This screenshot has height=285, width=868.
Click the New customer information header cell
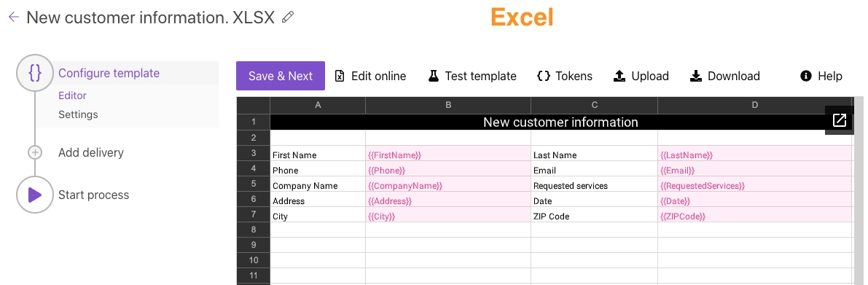pos(560,122)
